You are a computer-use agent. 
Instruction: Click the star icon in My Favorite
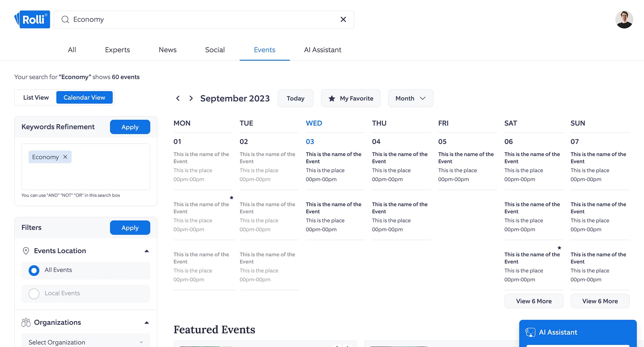332,99
